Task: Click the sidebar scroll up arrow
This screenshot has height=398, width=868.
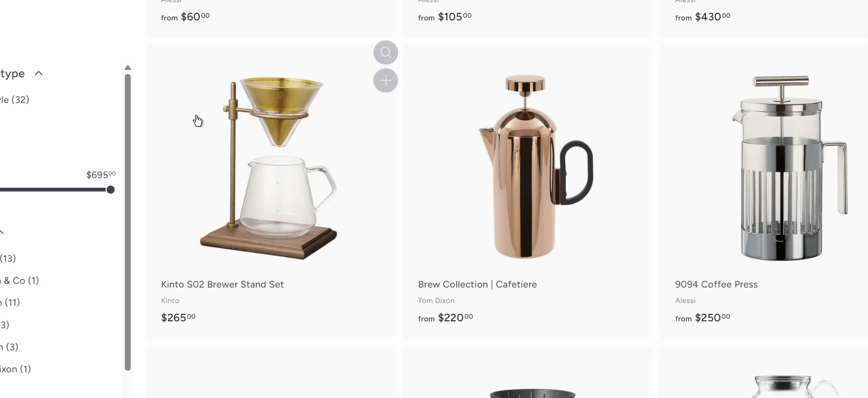Action: [128, 68]
